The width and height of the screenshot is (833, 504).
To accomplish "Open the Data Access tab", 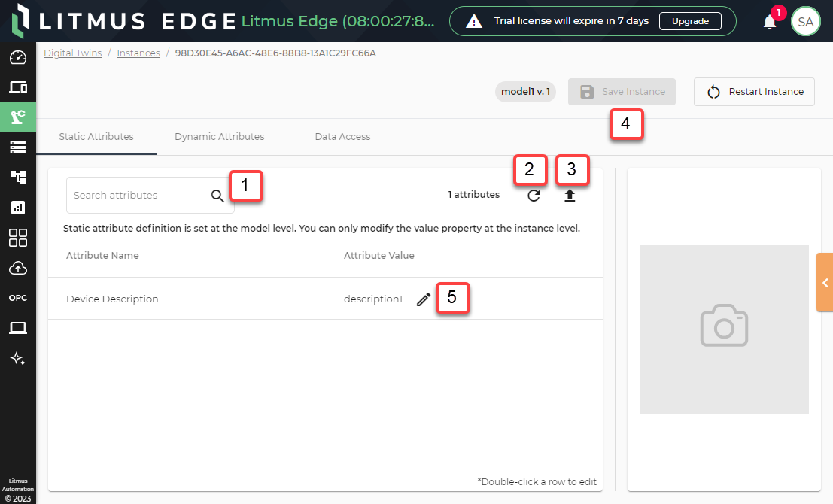I will (342, 136).
